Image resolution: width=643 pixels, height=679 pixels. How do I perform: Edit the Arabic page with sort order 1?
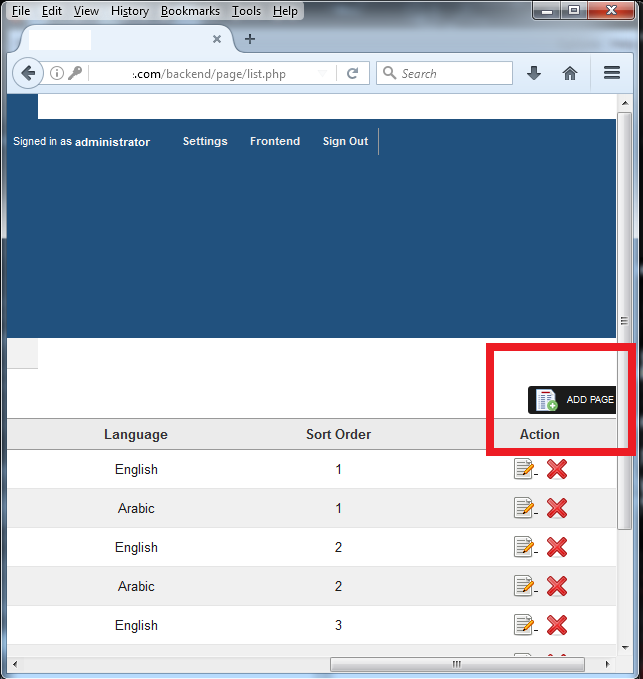pos(525,508)
